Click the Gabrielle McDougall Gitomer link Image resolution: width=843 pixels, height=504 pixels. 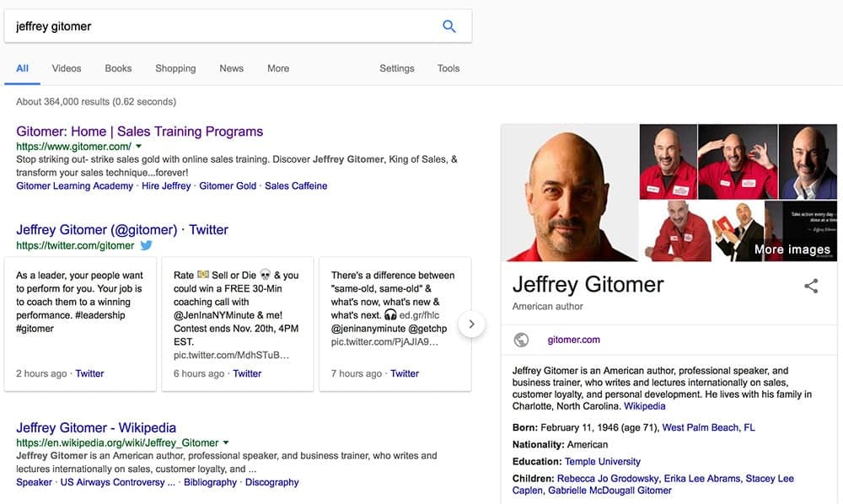click(609, 490)
